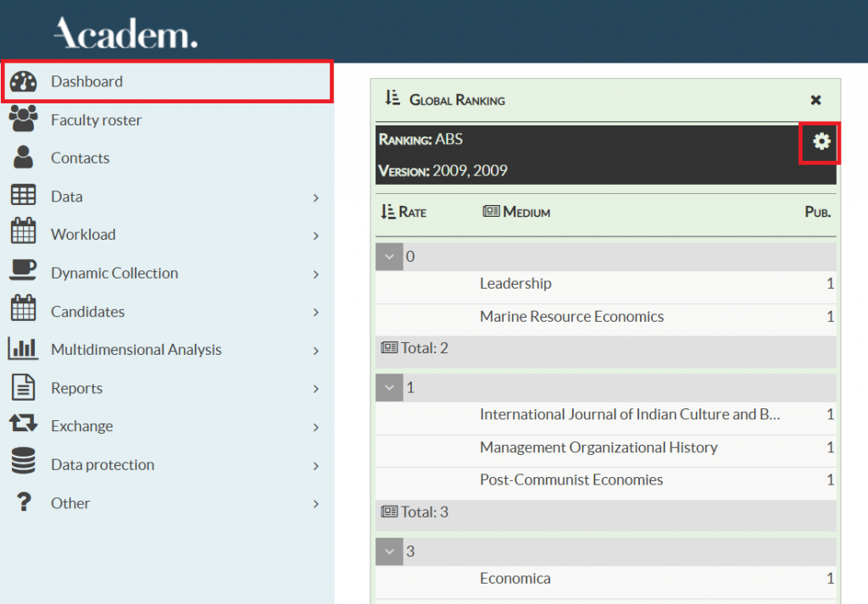This screenshot has width=868, height=604.
Task: Click the Data protection database icon
Action: click(x=23, y=464)
